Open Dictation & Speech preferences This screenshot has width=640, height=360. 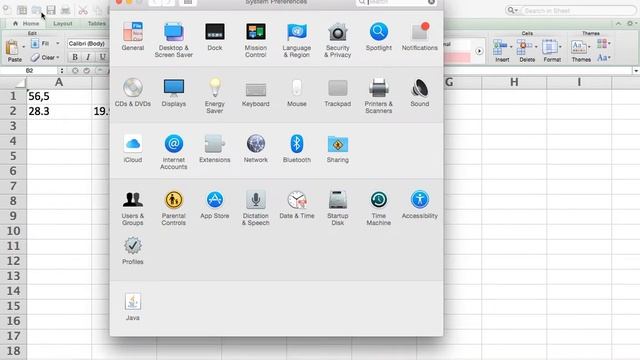(256, 208)
